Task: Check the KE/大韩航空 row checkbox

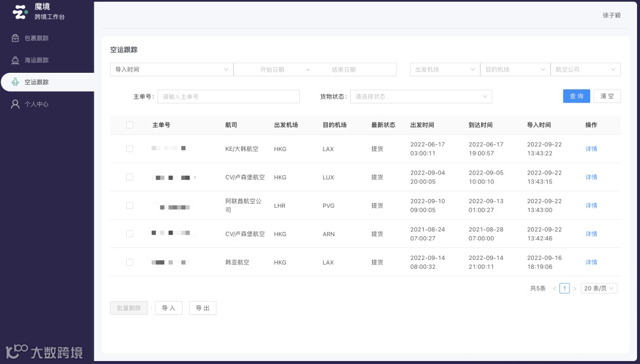Action: pyautogui.click(x=129, y=149)
